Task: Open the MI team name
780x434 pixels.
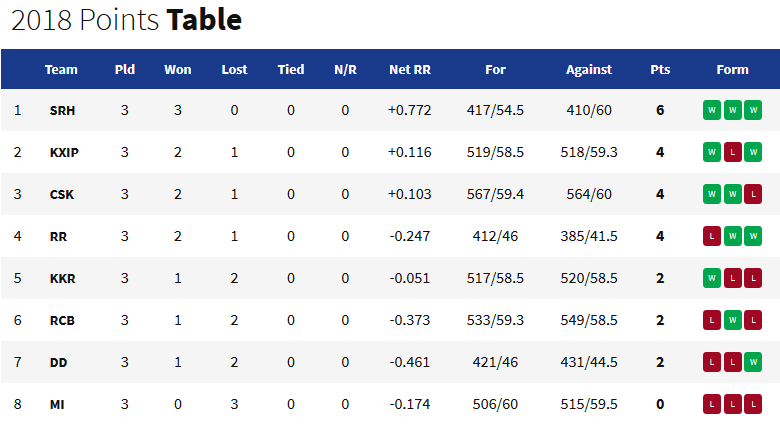Action: click(57, 405)
